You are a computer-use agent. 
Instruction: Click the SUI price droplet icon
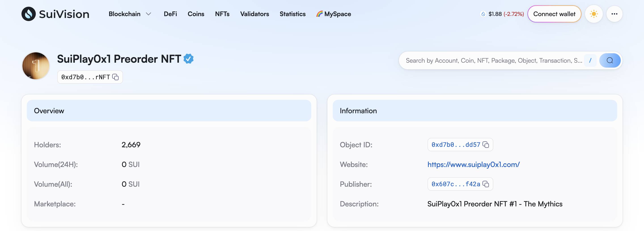[x=483, y=14]
